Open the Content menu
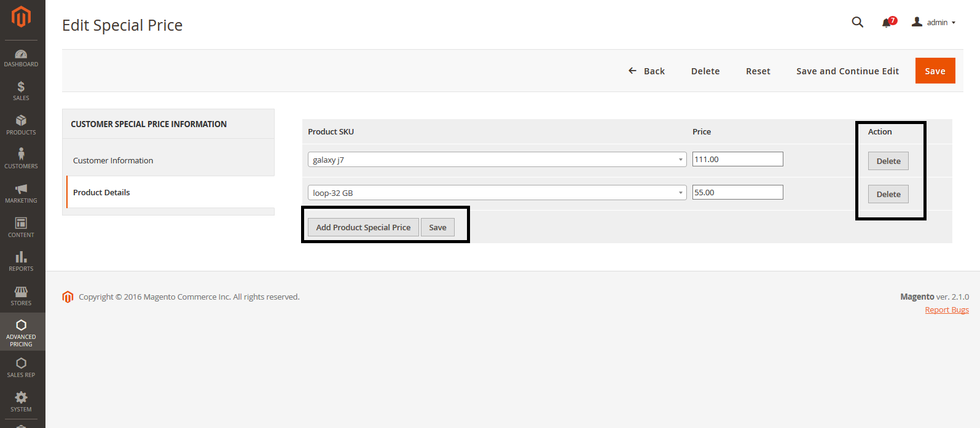Screen dimensions: 980x428 pyautogui.click(x=22, y=228)
